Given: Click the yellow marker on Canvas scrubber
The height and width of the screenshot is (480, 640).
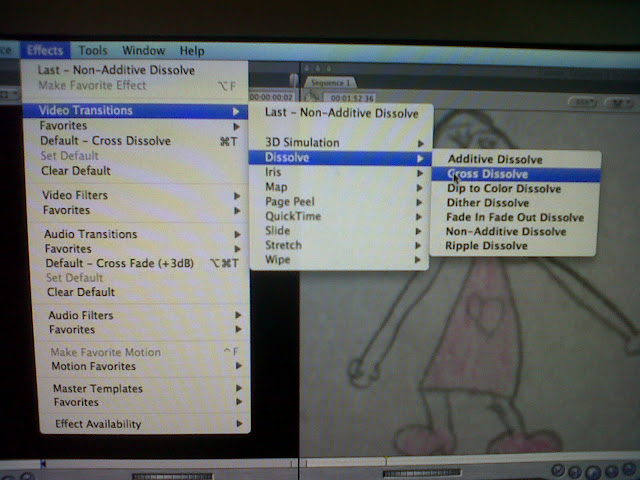Looking at the screenshot, I should click(385, 461).
